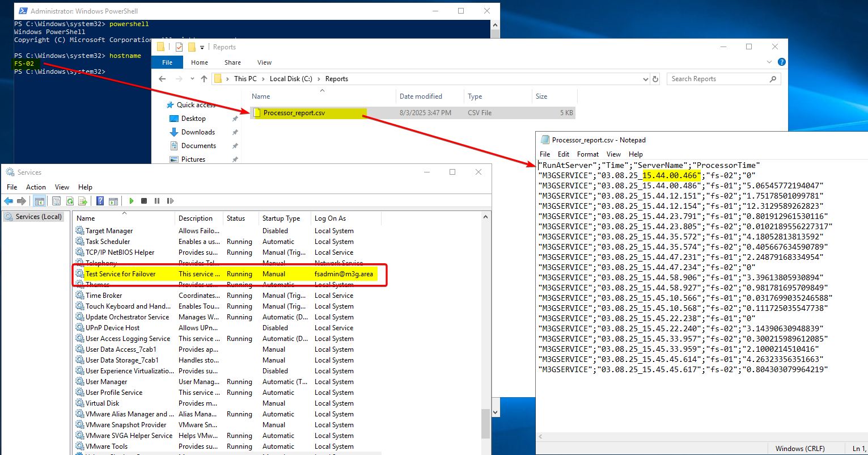Open the blue File tab in Explorer
Screen dimensions: 868x455
coord(167,62)
